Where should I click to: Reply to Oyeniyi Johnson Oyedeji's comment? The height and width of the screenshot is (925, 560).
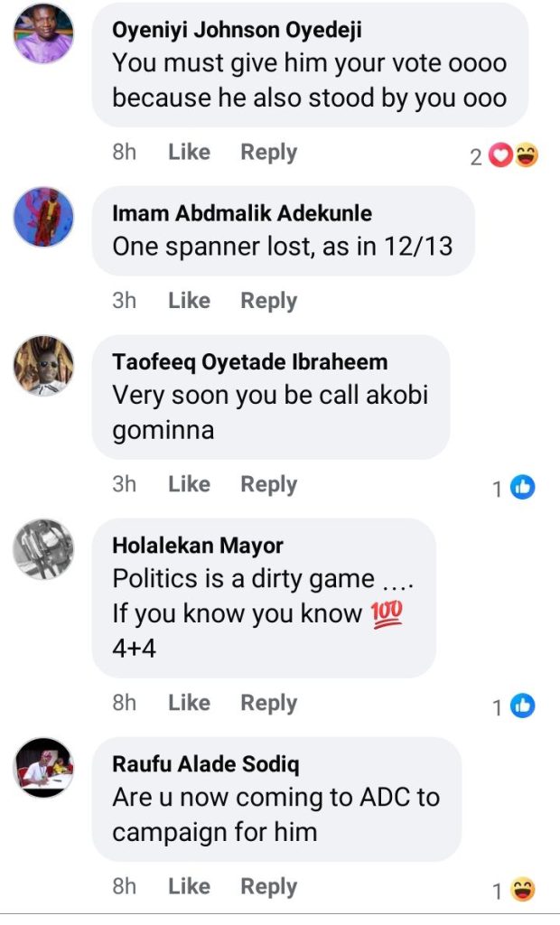click(x=268, y=153)
